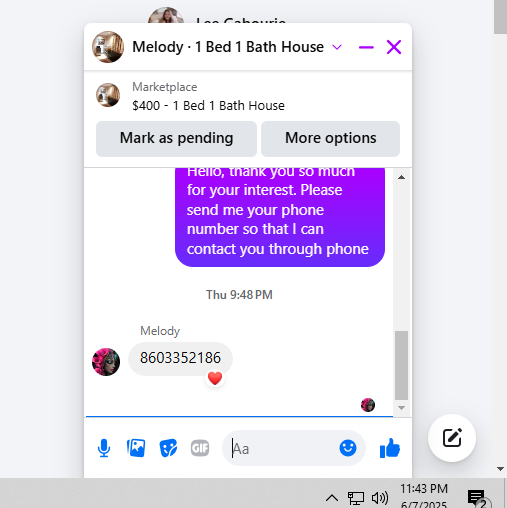Open the attach photo icon
This screenshot has height=508, width=507.
pyautogui.click(x=136, y=448)
